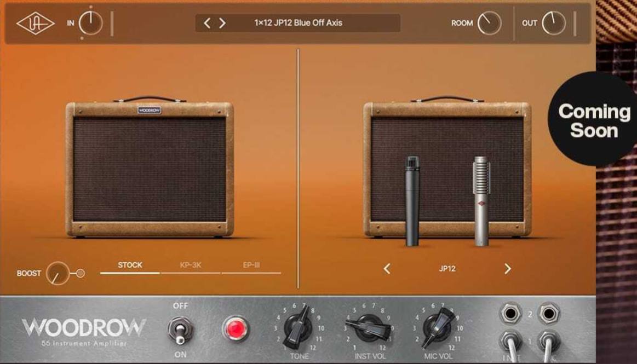Screen dimensions: 637x364
Task: Click the WOODROW panel logo text
Action: point(84,327)
